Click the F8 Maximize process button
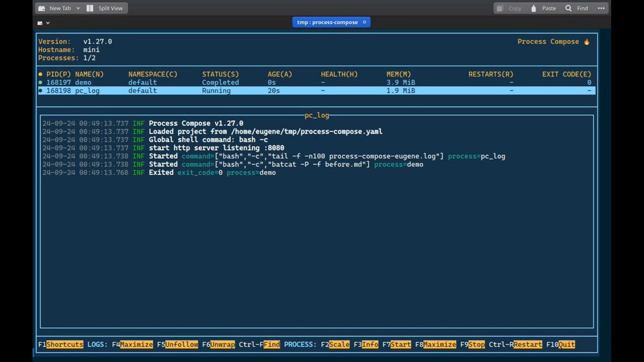The width and height of the screenshot is (644, 362). (x=436, y=344)
